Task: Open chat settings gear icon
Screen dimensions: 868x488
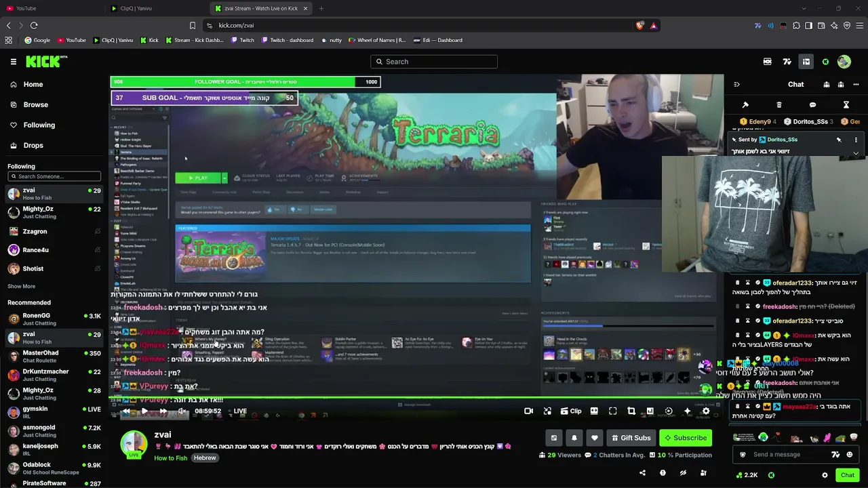Action: click(825, 475)
